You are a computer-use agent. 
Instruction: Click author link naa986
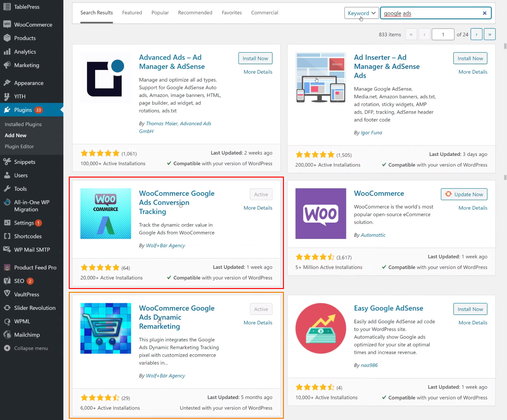(x=369, y=365)
